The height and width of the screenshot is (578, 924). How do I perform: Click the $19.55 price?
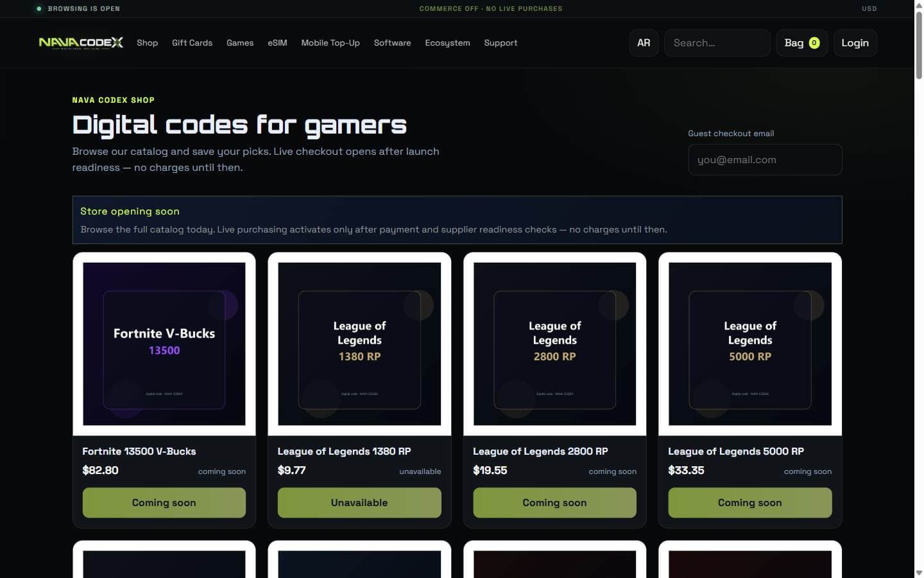[x=490, y=471]
